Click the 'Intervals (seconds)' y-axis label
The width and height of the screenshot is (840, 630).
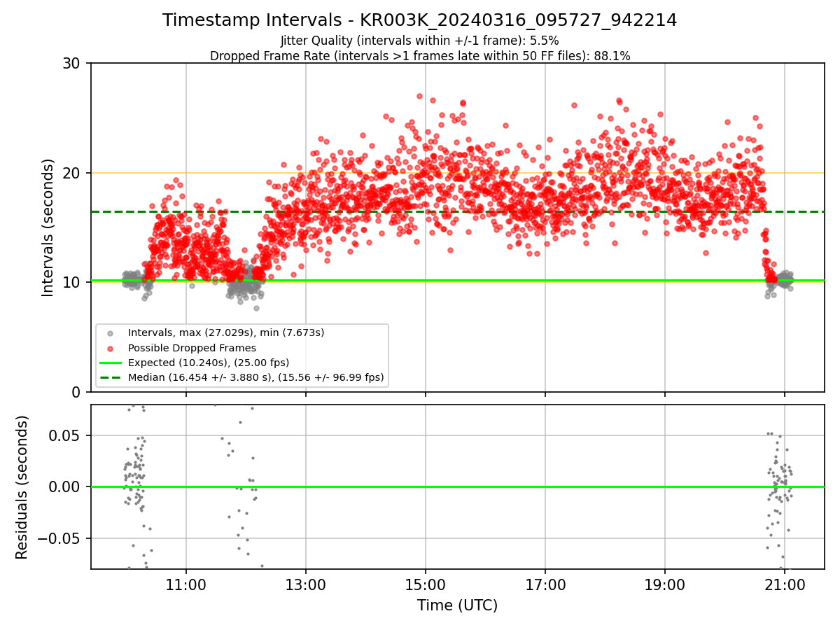tap(48, 227)
